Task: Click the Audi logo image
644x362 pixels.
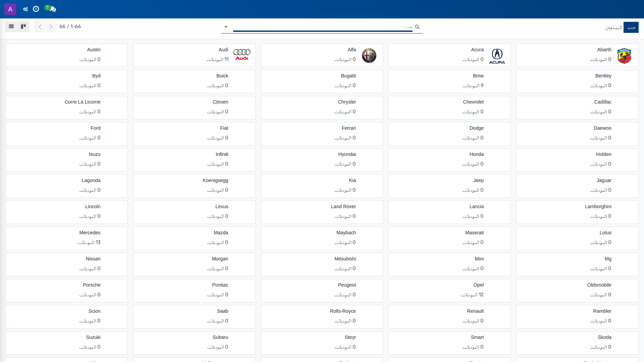Action: [242, 54]
